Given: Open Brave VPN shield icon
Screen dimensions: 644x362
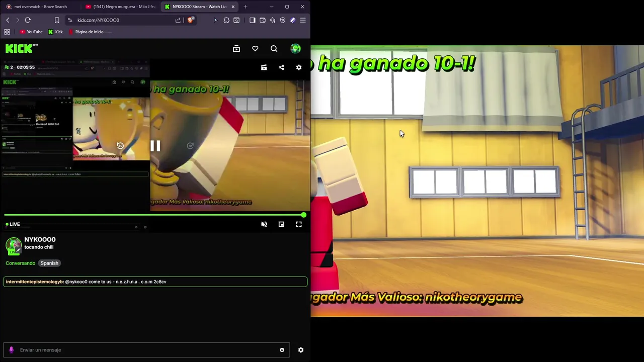Looking at the screenshot, I should coord(283,20).
